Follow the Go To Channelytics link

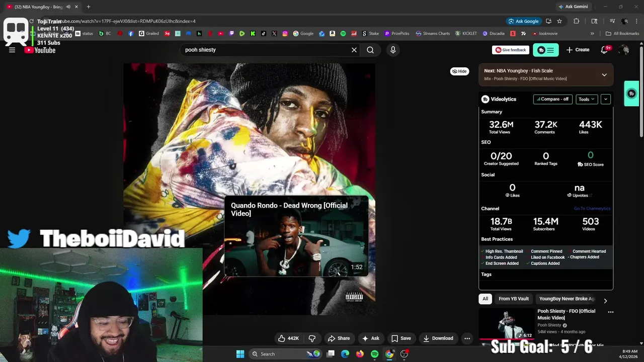(x=592, y=209)
